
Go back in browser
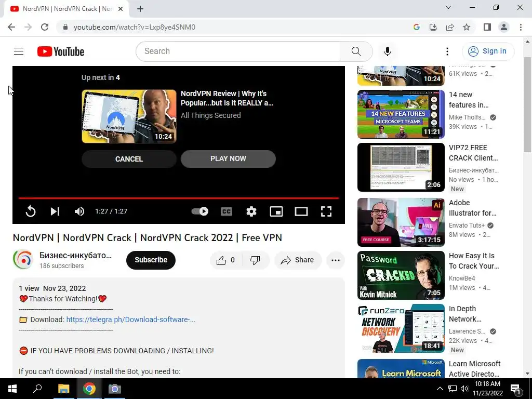(x=11, y=27)
